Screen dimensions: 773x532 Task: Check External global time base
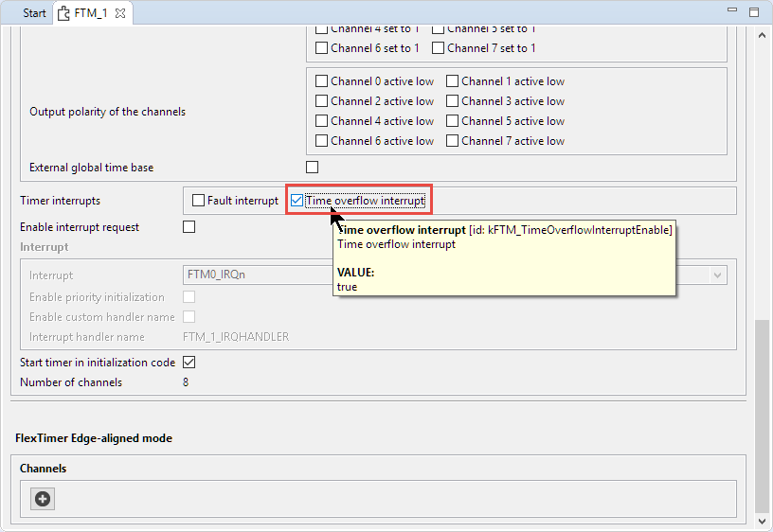coord(312,168)
